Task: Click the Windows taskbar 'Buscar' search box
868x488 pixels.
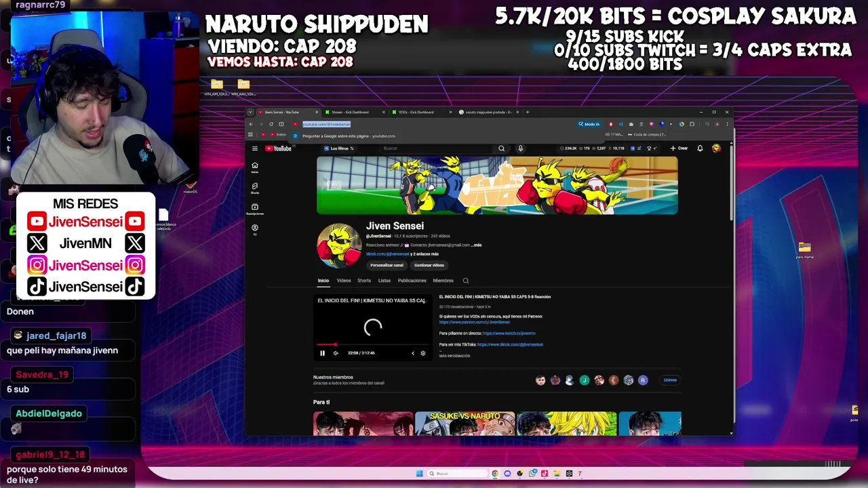Action: point(457,474)
